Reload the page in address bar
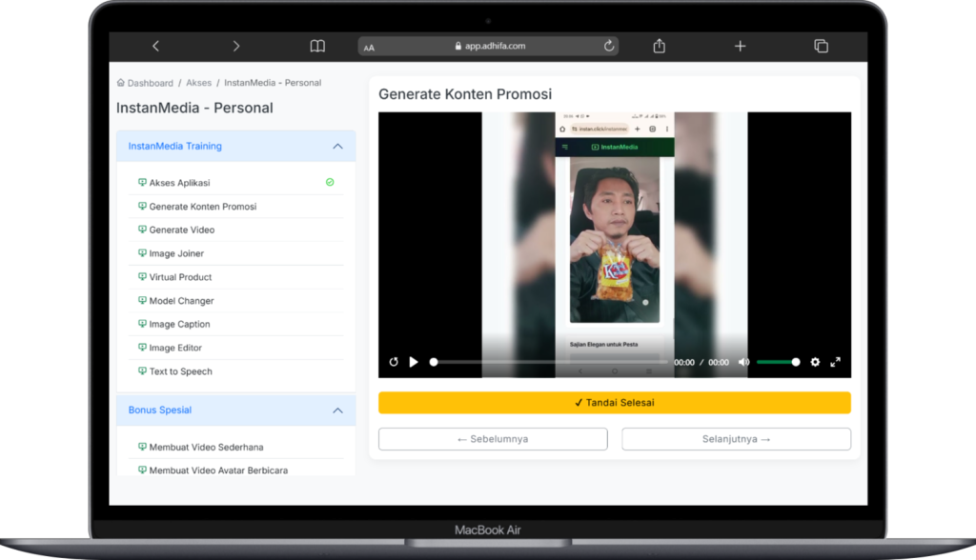Screen dimensions: 976x560 click(609, 46)
